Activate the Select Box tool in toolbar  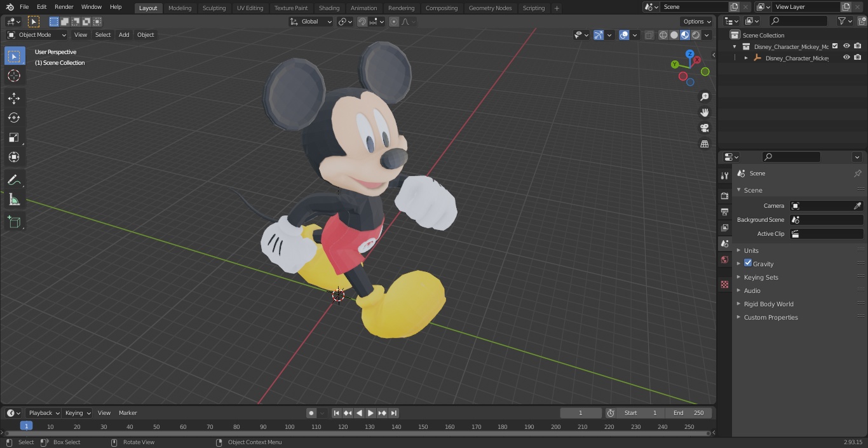(14, 56)
